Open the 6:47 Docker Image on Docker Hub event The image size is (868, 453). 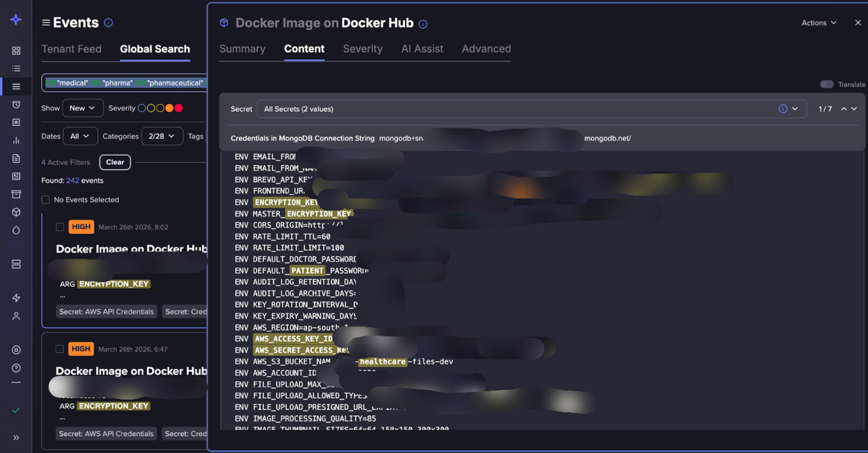[x=131, y=371]
